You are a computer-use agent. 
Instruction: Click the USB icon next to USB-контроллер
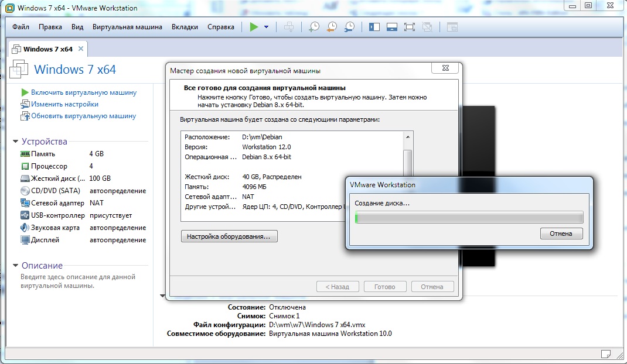click(25, 215)
